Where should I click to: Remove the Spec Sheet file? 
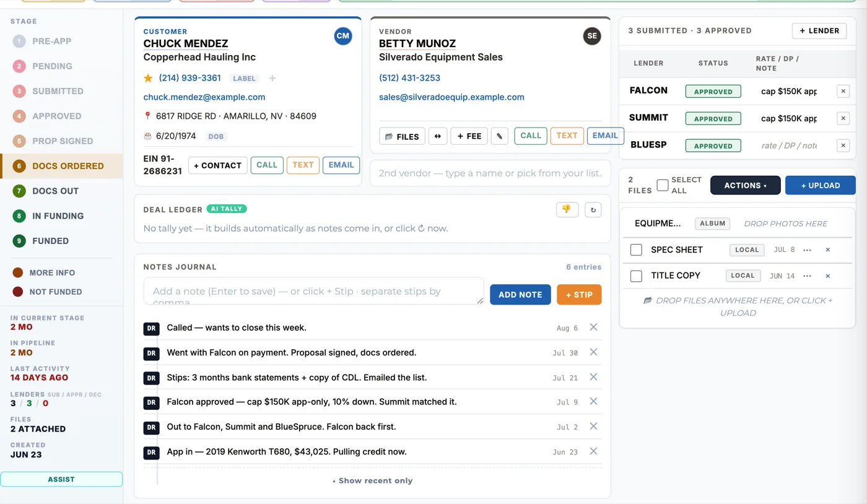828,250
